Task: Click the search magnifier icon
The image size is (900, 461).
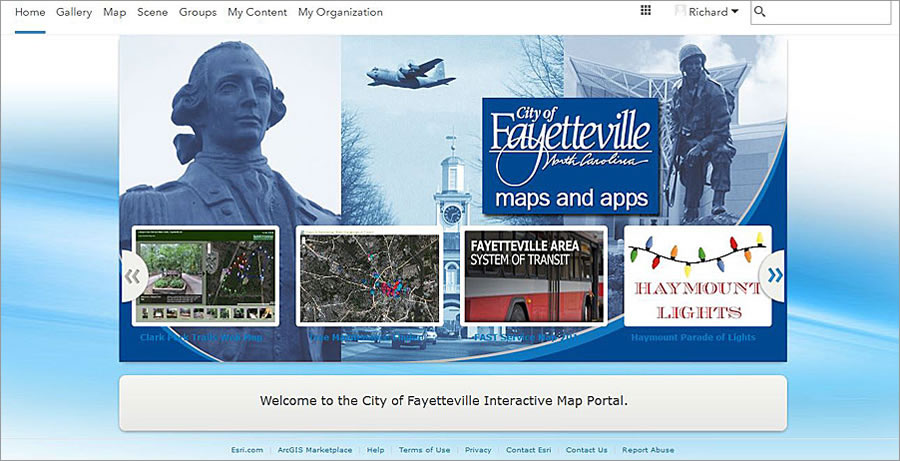Action: pyautogui.click(x=759, y=11)
